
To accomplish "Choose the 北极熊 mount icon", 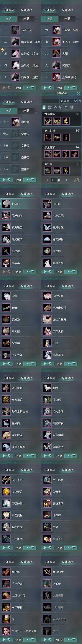I will click(6, 204).
